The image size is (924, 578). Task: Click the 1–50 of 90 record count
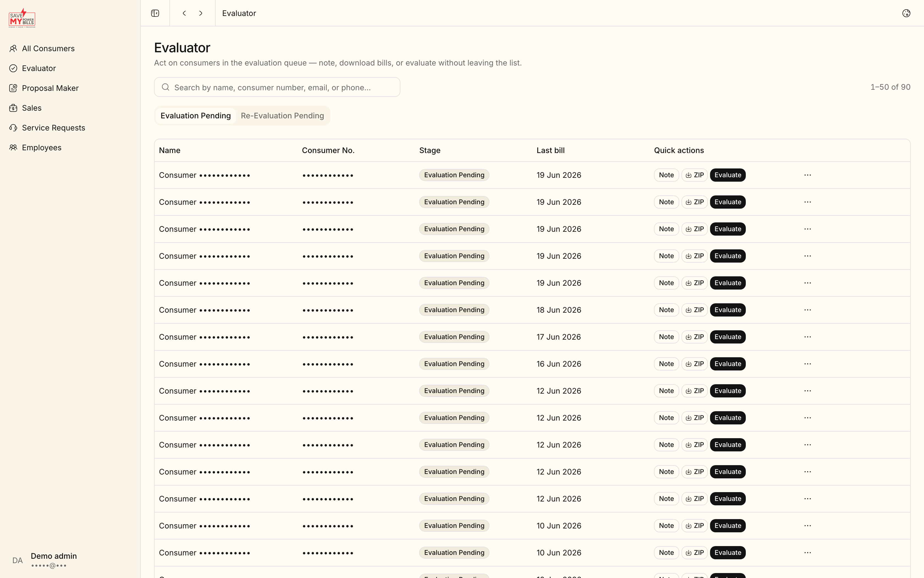[890, 87]
